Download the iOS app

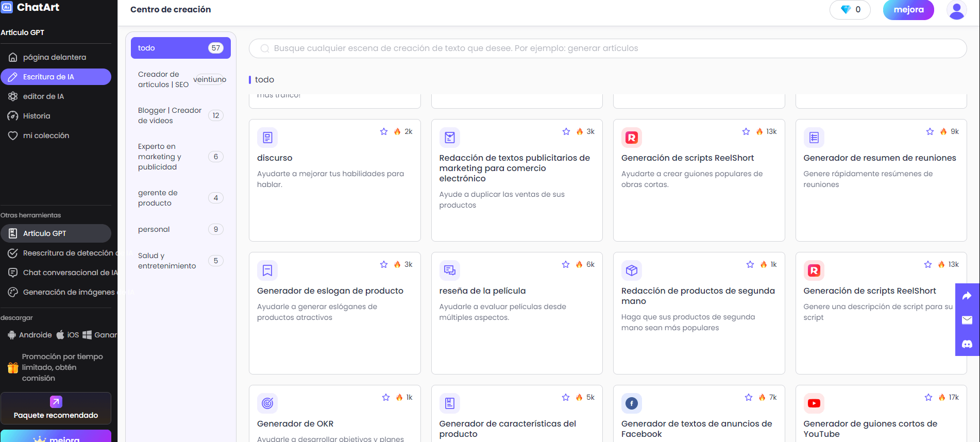click(67, 335)
